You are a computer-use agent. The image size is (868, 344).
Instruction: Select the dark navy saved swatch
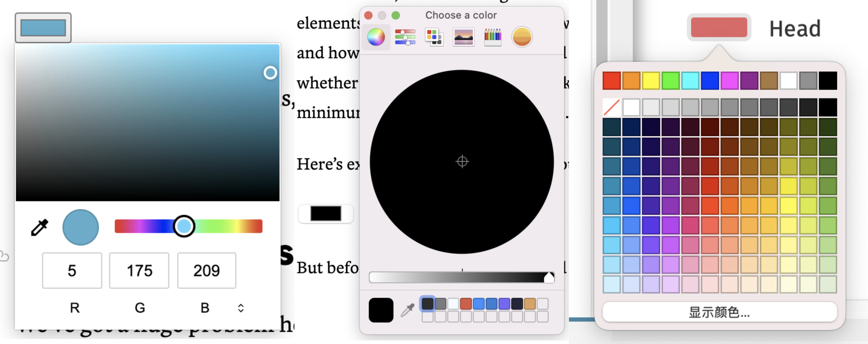[x=517, y=304]
